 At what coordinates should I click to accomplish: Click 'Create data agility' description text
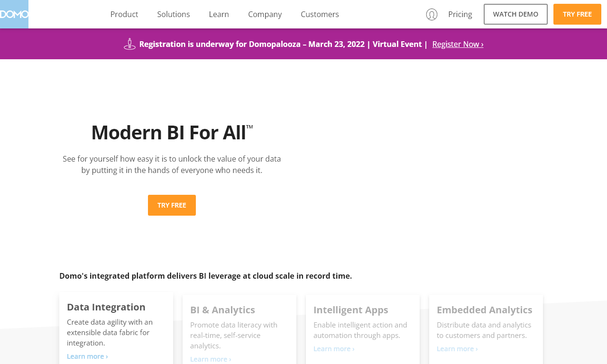click(110, 332)
